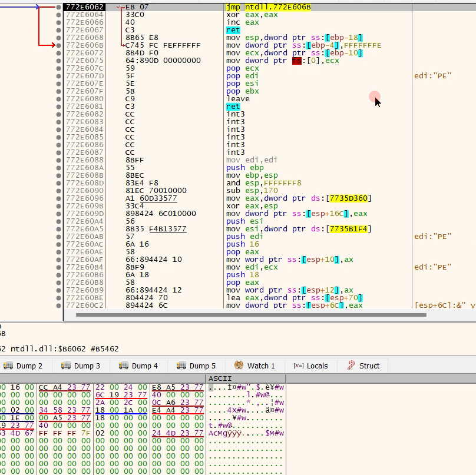Image resolution: width=476 pixels, height=475 pixels.
Task: Select the ASCII column header
Action: (220, 378)
